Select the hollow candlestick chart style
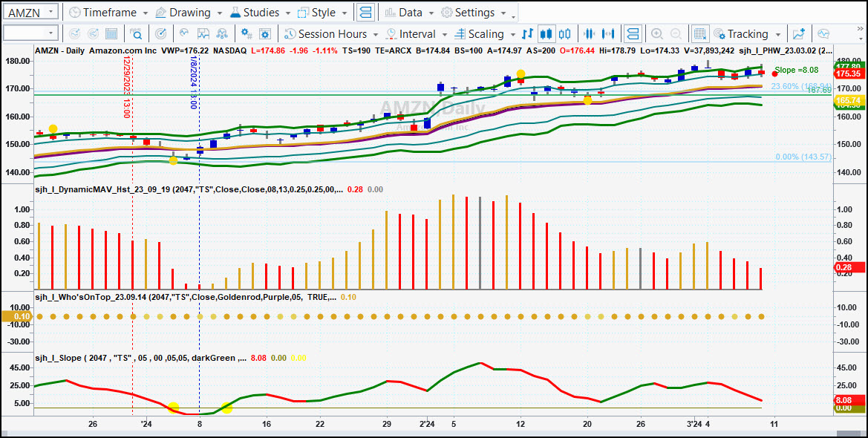Screen dimensions: 868x438 point(564,34)
